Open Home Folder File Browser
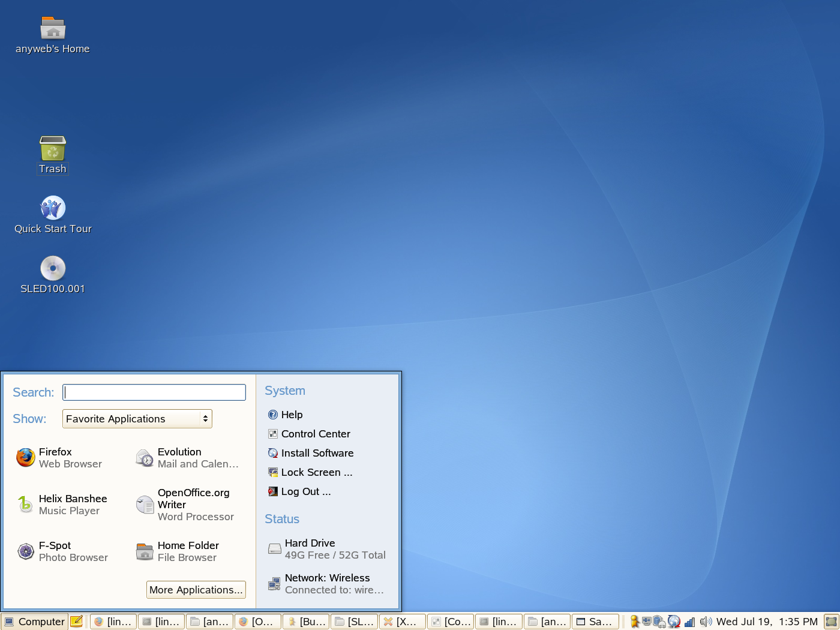Viewport: 840px width, 630px height. pos(178,551)
